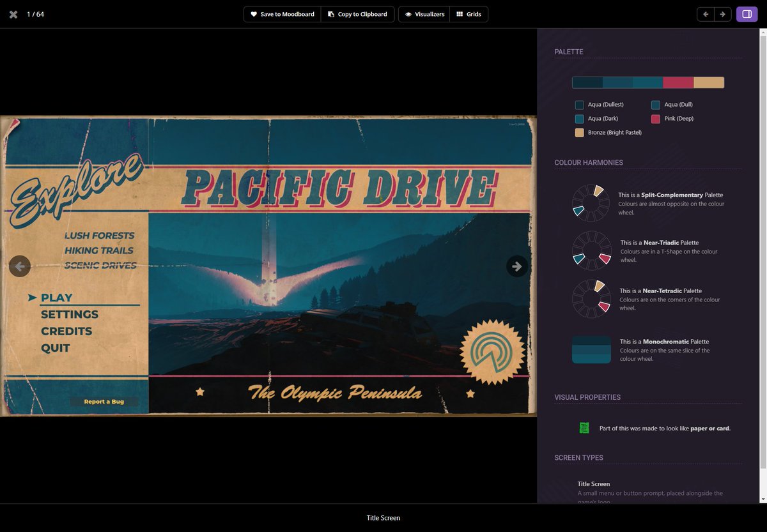767x532 pixels.
Task: Go to previous image via top-bar left arrow
Action: click(706, 14)
